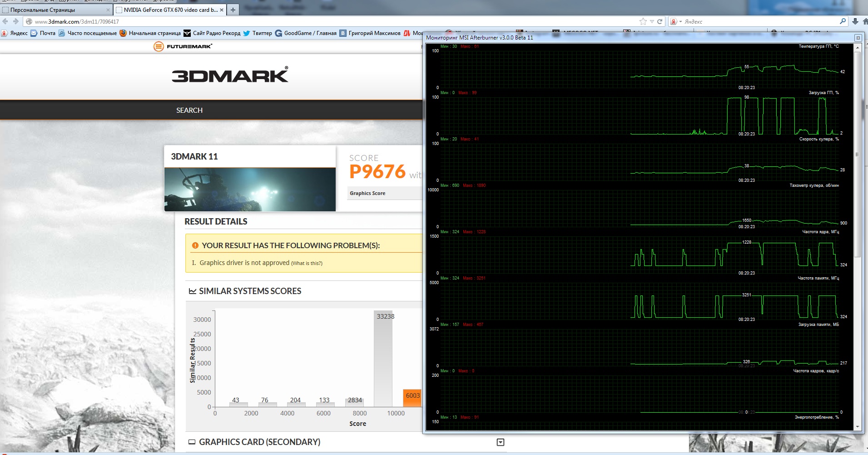This screenshot has height=455, width=868.
Task: Click the "What is this?" link
Action: (307, 263)
